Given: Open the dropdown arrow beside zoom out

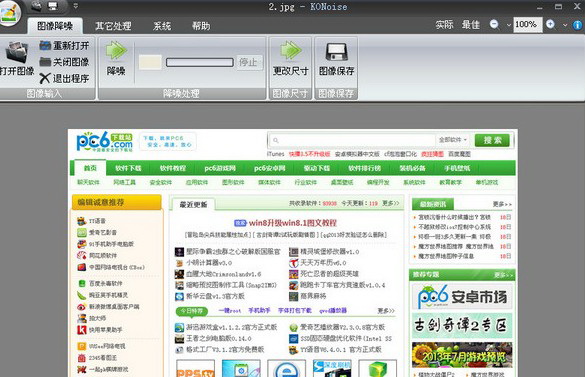Looking at the screenshot, I should point(509,25).
